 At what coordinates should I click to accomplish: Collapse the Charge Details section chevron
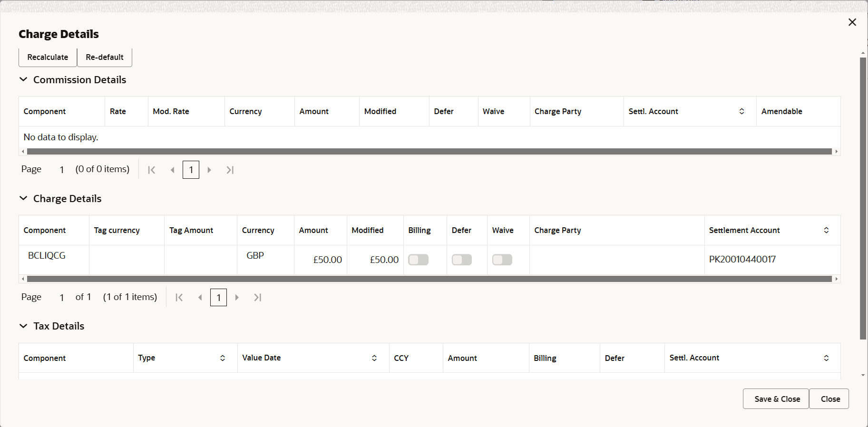(23, 198)
